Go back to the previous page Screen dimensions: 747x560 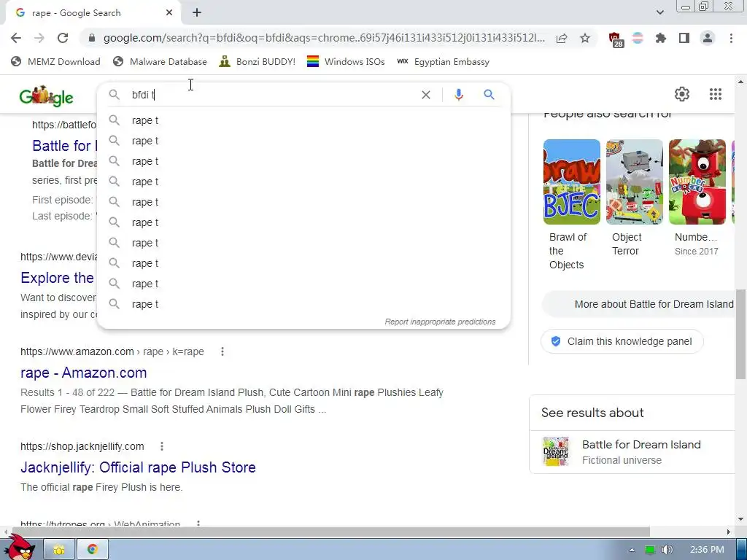(x=16, y=38)
